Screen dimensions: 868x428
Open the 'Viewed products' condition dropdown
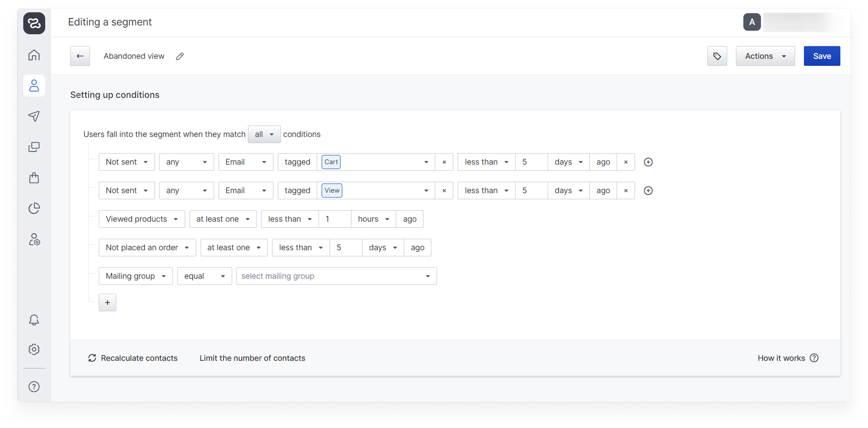[141, 219]
